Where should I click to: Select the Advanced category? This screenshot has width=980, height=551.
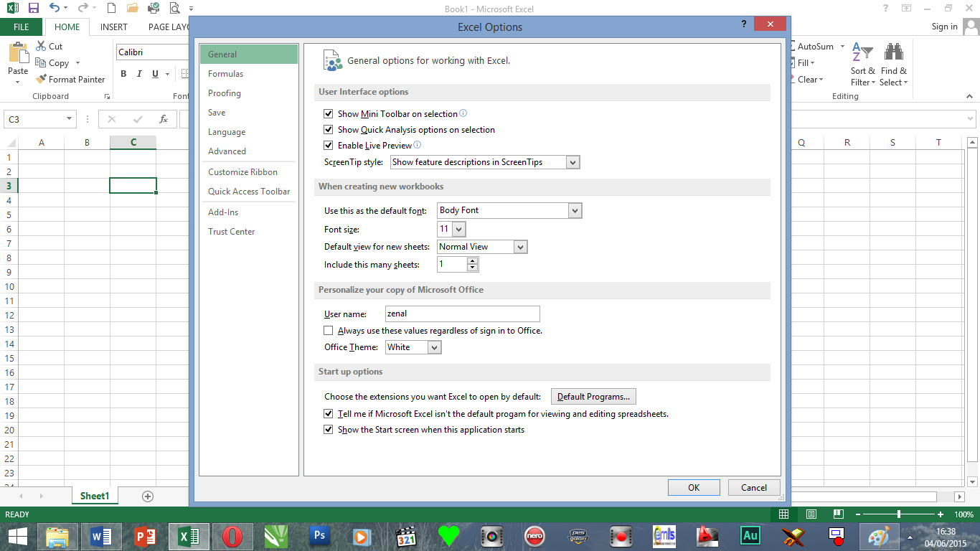248,151
